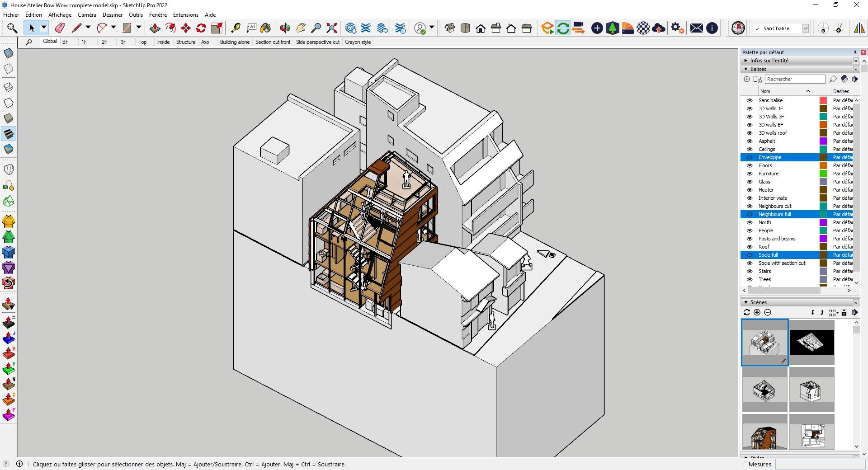
Task: Select the black-background scene thumbnail
Action: (812, 342)
